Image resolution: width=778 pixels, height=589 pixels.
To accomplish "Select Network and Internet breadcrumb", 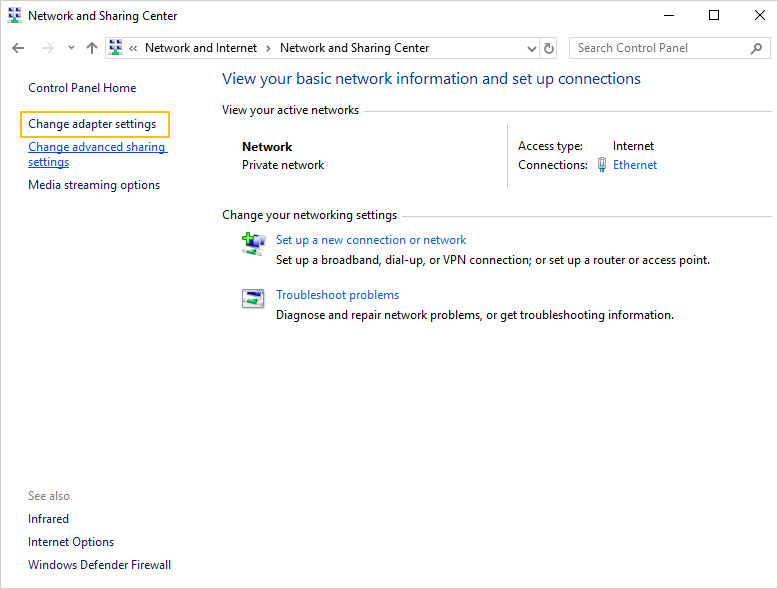I will click(200, 48).
